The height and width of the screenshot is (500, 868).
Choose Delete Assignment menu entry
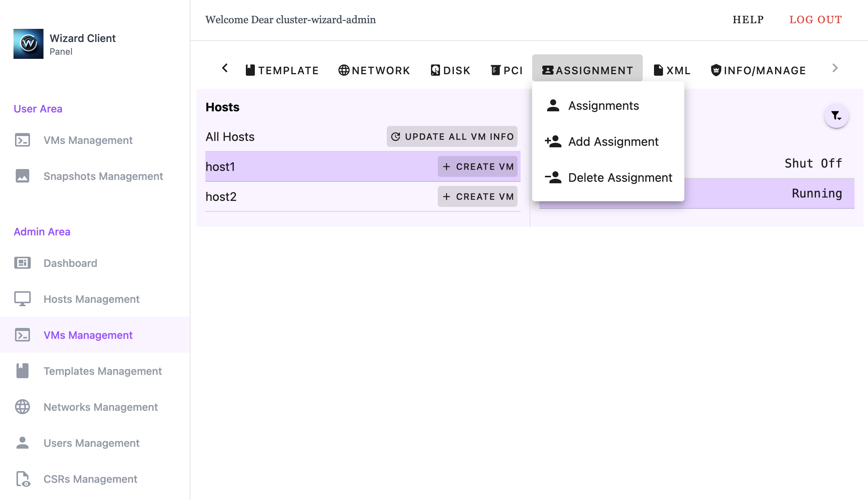[x=620, y=178]
